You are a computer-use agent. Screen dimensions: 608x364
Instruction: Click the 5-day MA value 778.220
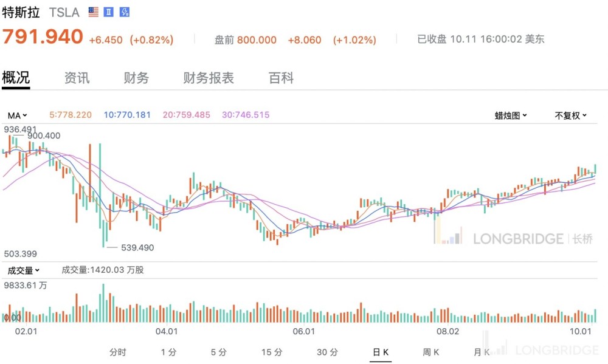71,115
